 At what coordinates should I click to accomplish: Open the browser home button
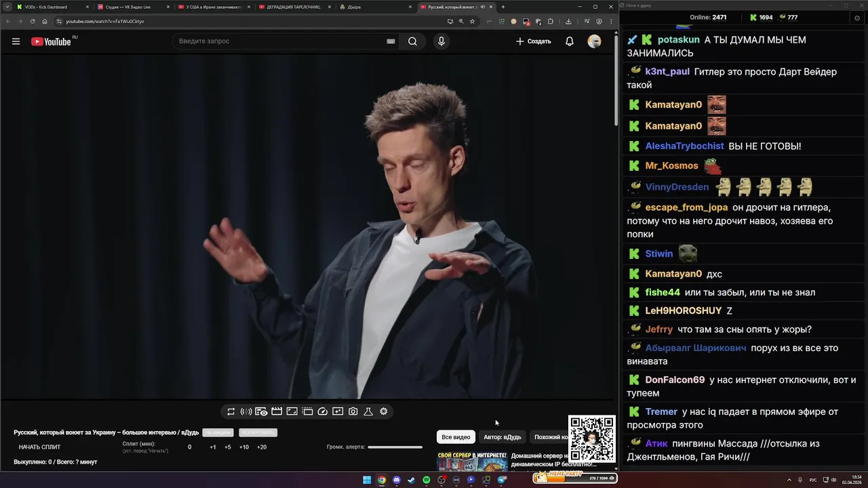coord(45,21)
